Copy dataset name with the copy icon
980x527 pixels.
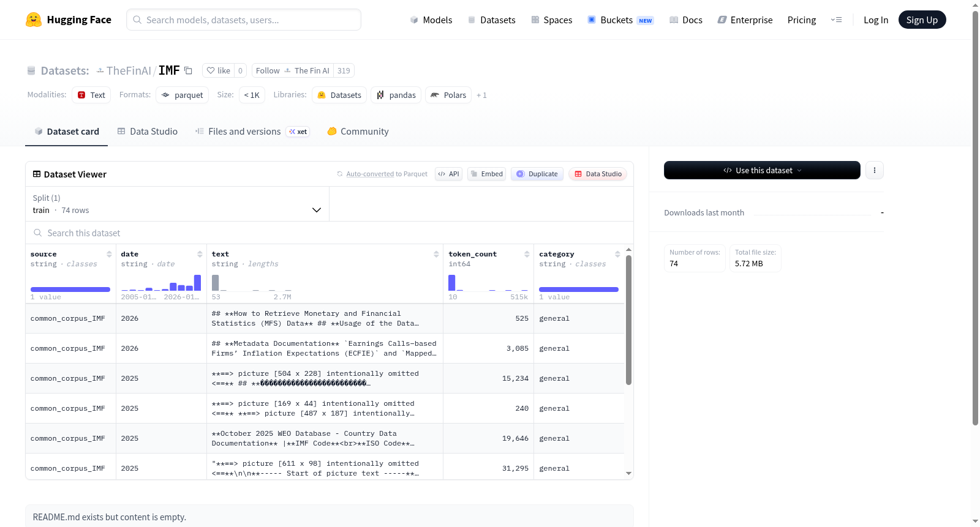click(x=189, y=70)
